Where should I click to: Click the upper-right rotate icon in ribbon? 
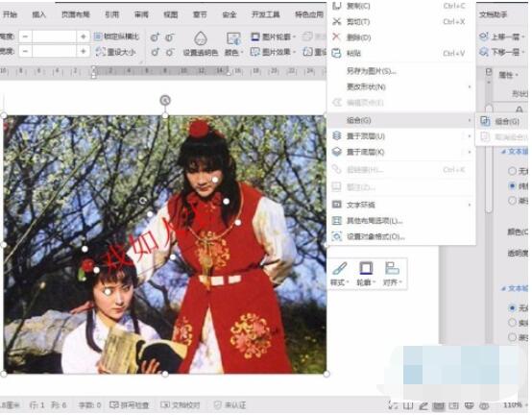click(170, 37)
